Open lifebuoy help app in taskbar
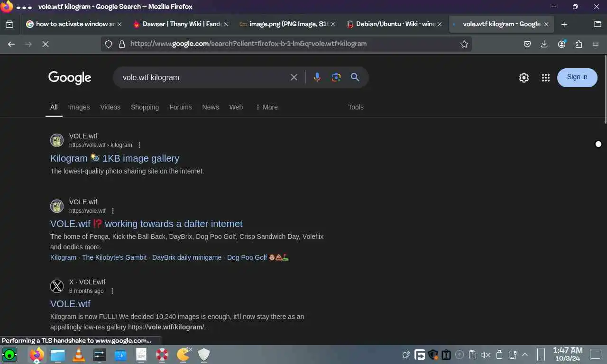This screenshot has height=364, width=607. point(162,355)
